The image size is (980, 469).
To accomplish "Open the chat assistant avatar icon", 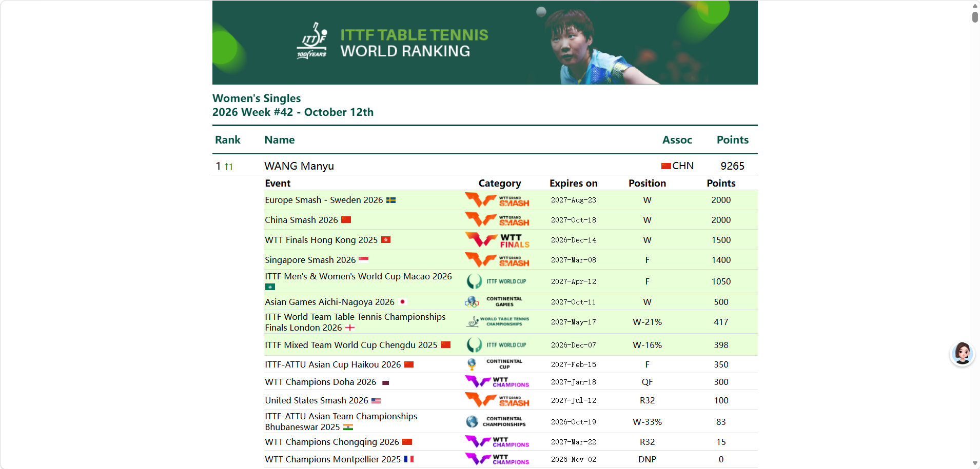I will [962, 354].
